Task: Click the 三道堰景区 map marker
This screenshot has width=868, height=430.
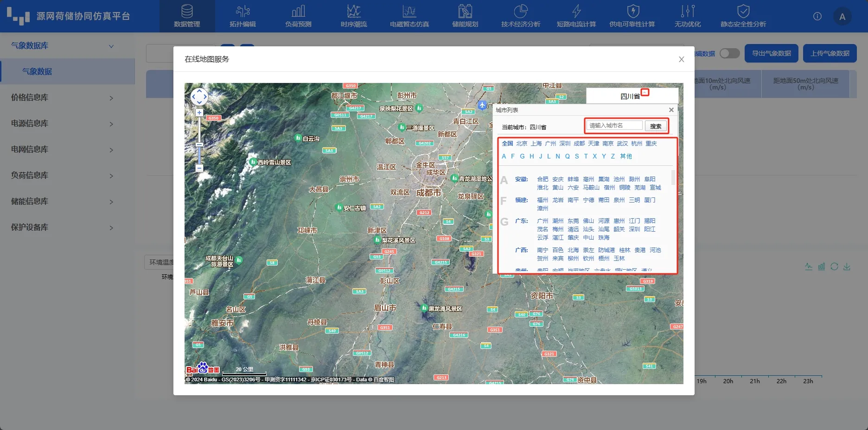Action: pos(402,127)
